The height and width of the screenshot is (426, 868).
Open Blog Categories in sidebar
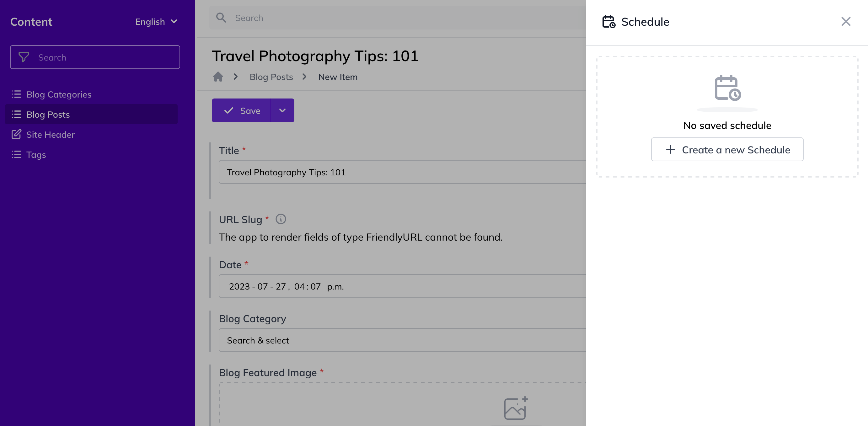91,94
